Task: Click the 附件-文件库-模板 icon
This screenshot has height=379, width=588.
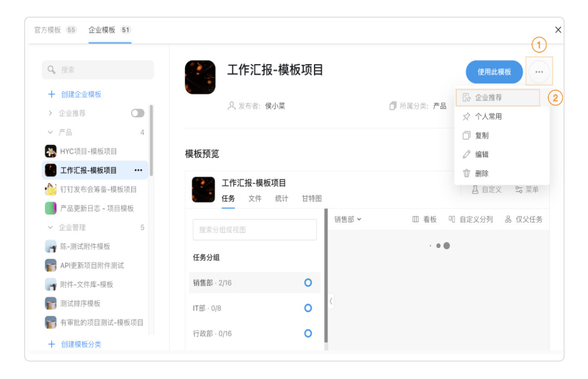Action: pos(51,284)
